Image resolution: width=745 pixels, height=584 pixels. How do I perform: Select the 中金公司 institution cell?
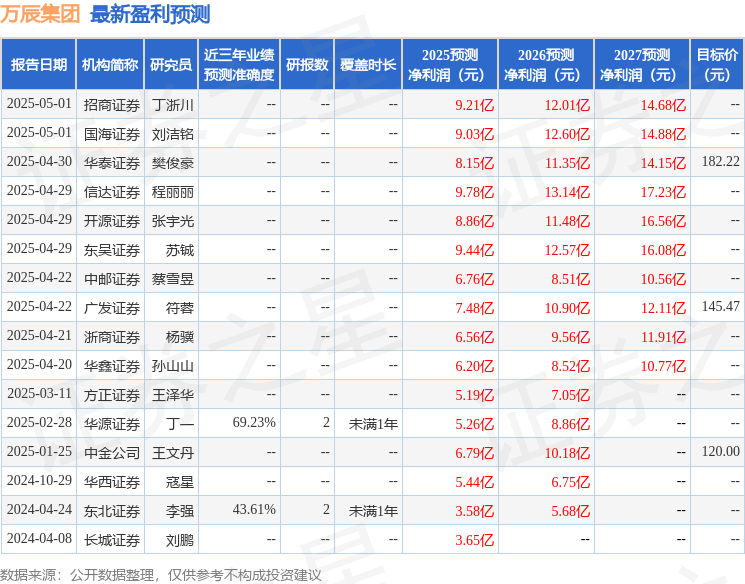pyautogui.click(x=112, y=453)
